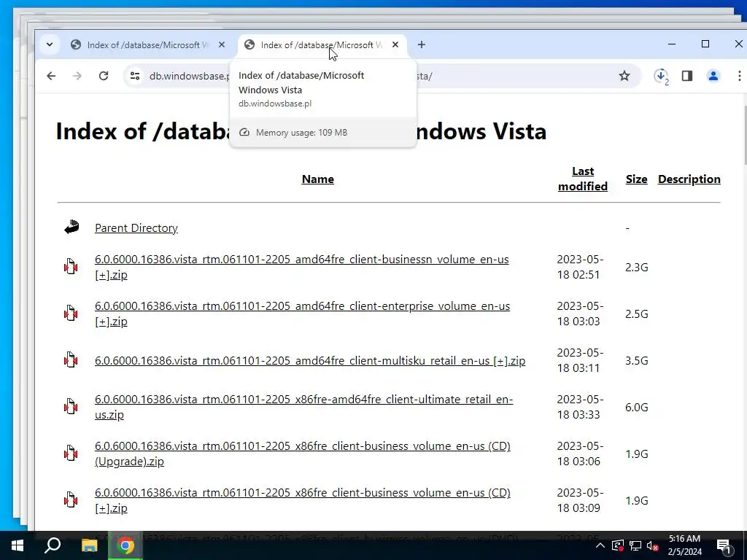Toggle the Chrome side panel

click(x=687, y=76)
